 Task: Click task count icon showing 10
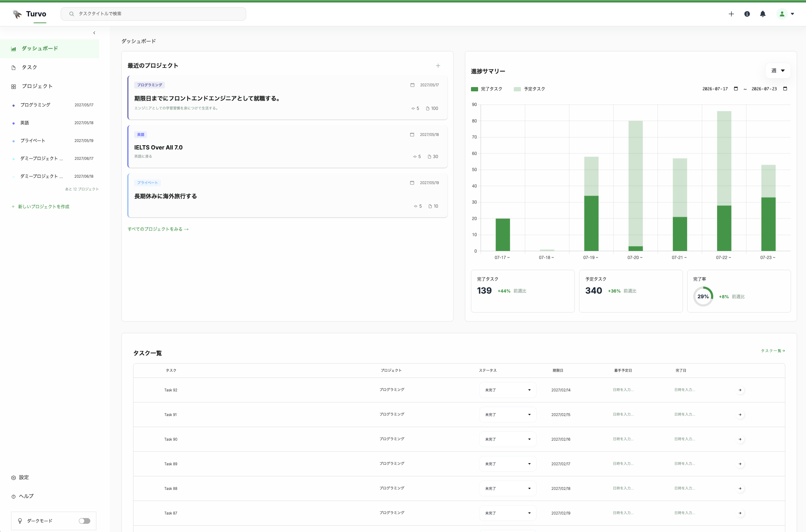click(430, 206)
